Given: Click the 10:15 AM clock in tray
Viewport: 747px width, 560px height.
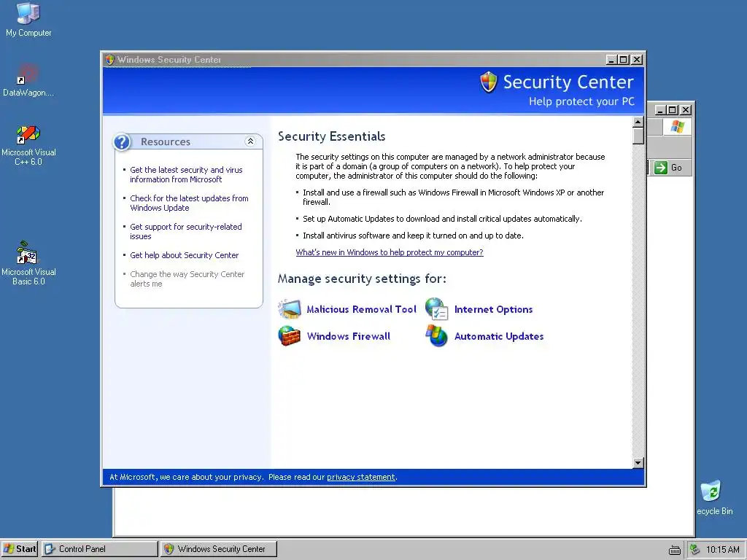Looking at the screenshot, I should click(722, 550).
